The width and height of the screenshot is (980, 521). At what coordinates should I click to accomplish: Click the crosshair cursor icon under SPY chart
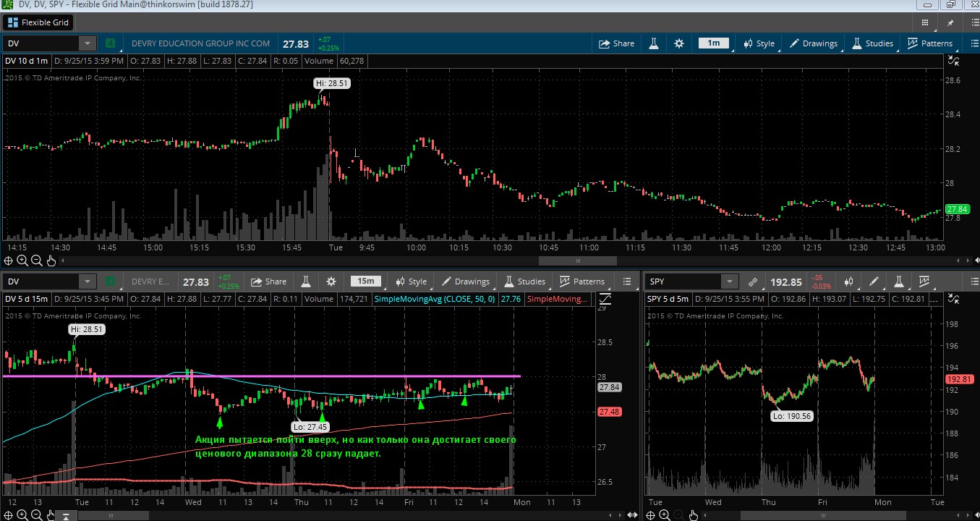(x=650, y=515)
